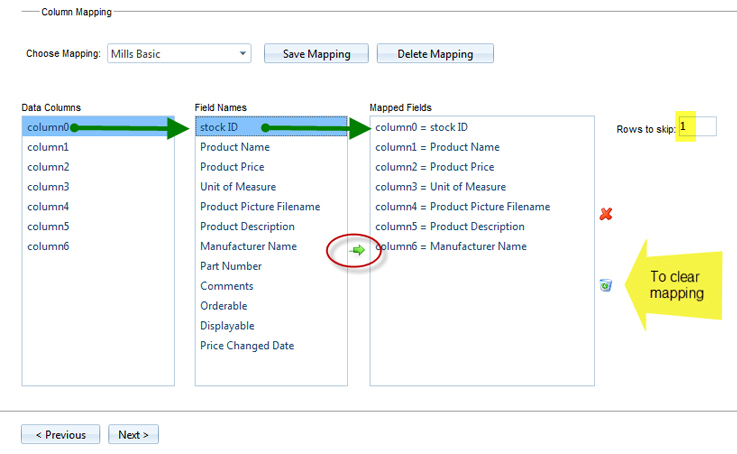Click the Delete Mapping button

pyautogui.click(x=435, y=54)
